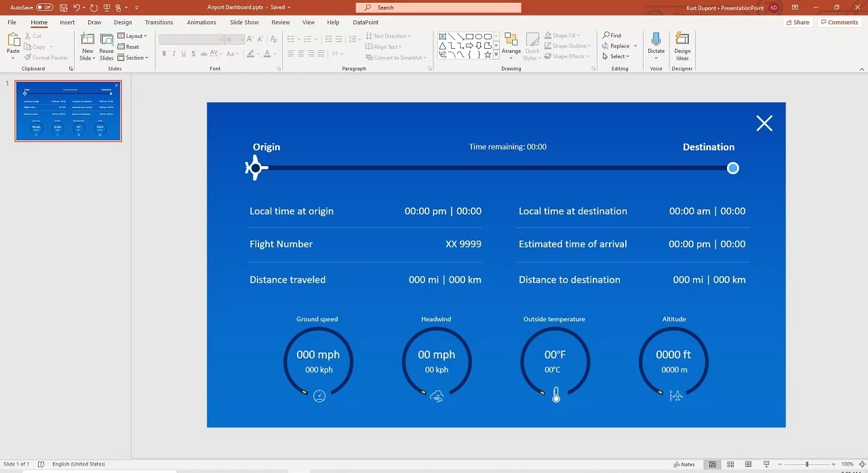This screenshot has width=868, height=473.
Task: Open the Select dropdown in Editing
Action: 619,56
